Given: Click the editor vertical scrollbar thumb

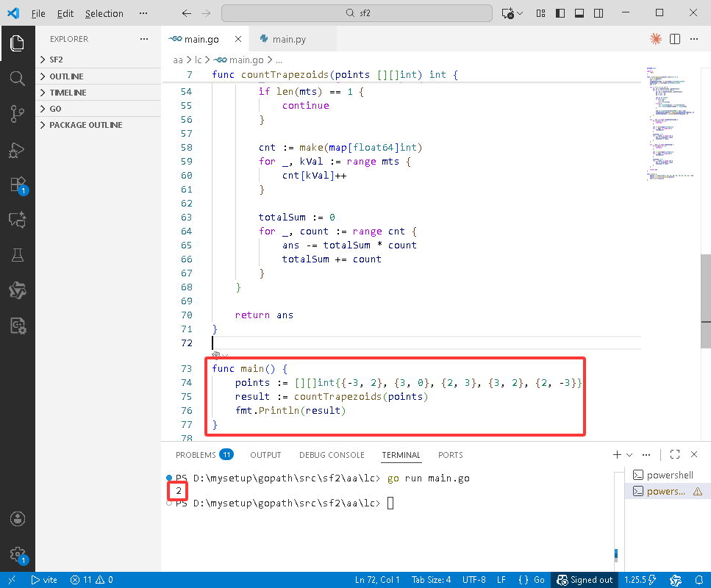Looking at the screenshot, I should coord(706,301).
